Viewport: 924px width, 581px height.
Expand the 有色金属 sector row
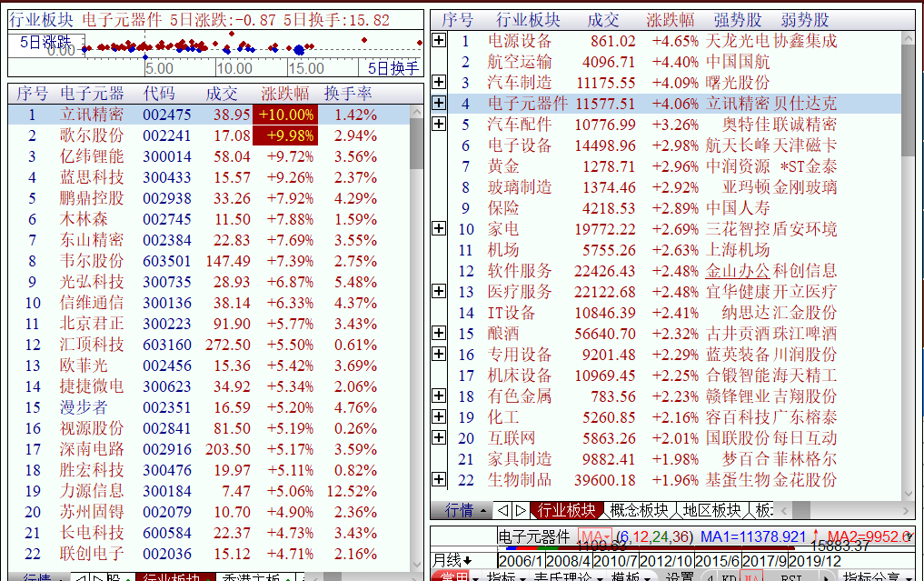[x=439, y=396]
